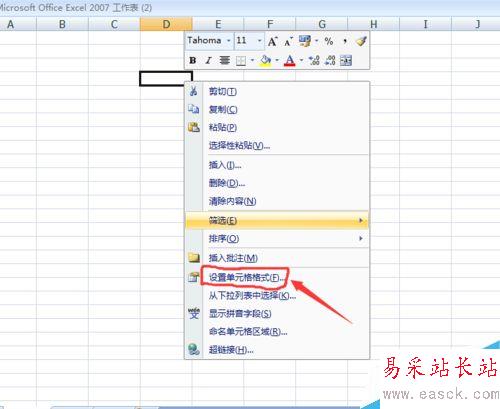Apply comma style format
Viewport: 500px width, 409px height.
pos(345,41)
